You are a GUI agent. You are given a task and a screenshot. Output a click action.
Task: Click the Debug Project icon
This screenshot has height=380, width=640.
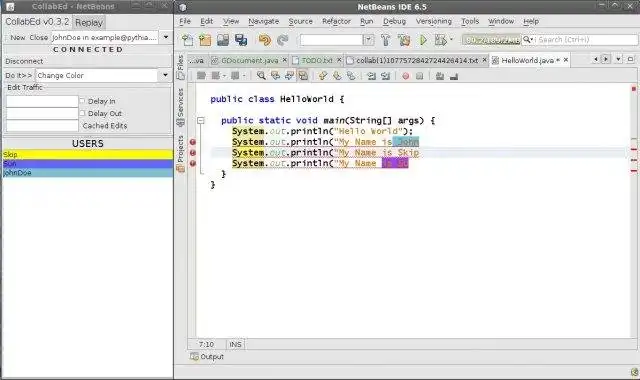tap(440, 40)
